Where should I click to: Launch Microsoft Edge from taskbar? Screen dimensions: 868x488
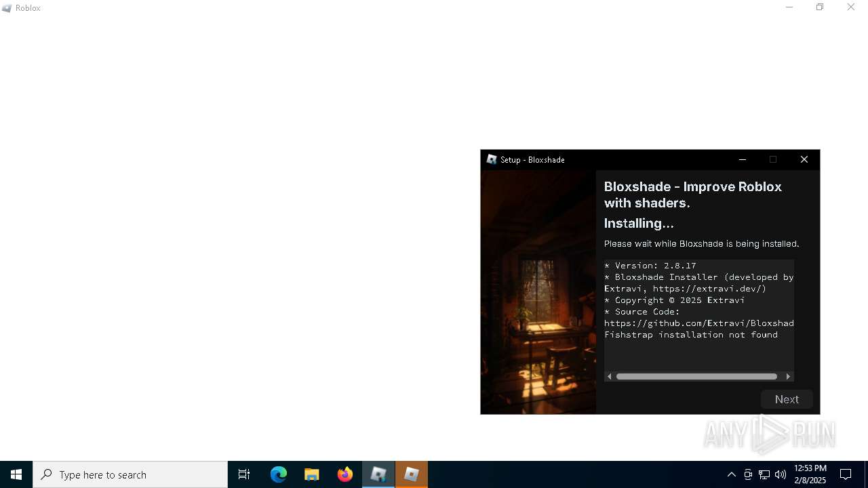point(279,474)
